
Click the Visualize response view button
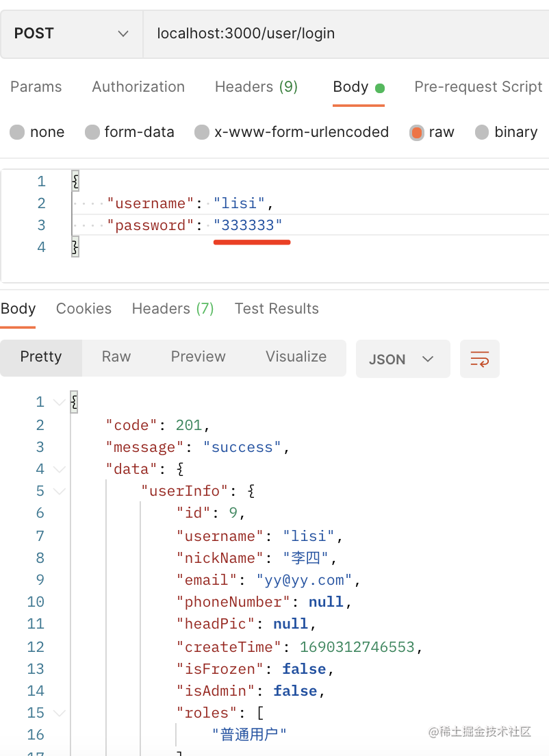pos(296,357)
